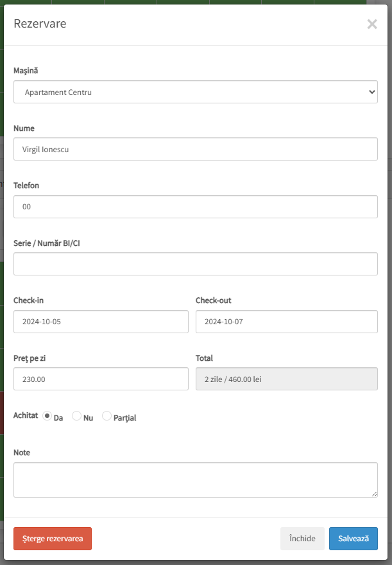Select the Check-out date field

(287, 322)
